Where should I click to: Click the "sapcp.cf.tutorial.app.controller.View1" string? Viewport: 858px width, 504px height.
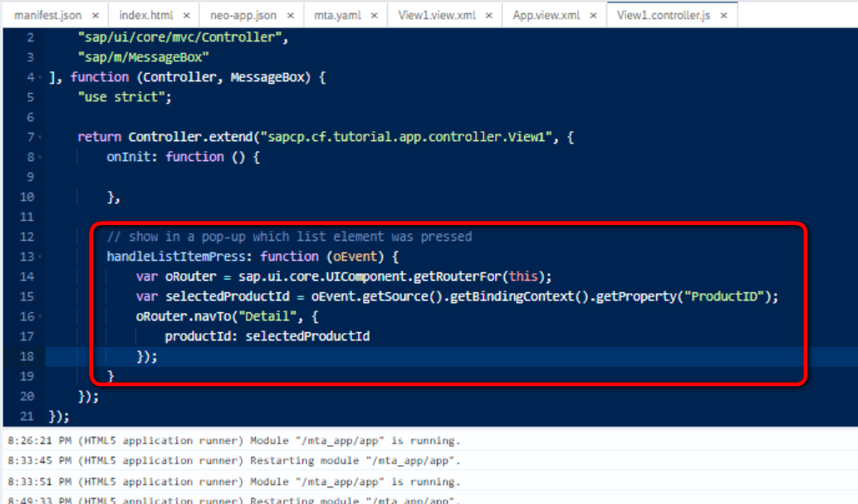[406, 137]
